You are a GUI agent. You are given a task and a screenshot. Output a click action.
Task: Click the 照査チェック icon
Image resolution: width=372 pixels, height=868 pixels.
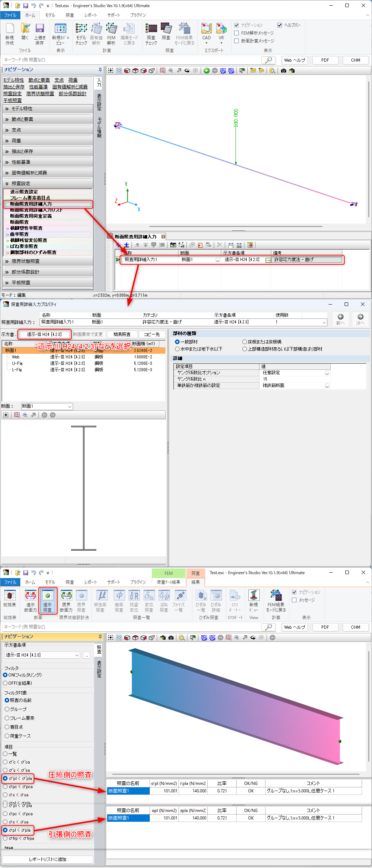151,34
